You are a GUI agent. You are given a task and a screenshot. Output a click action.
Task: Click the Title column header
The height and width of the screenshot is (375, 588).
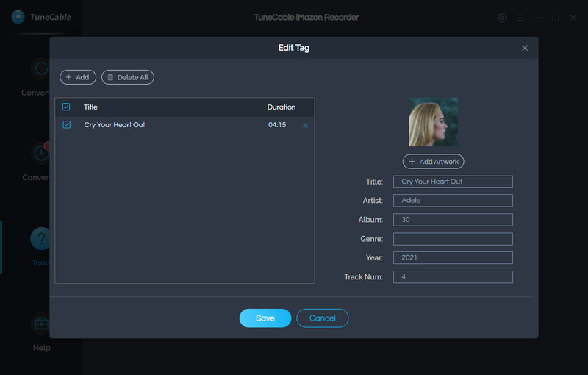click(x=90, y=107)
